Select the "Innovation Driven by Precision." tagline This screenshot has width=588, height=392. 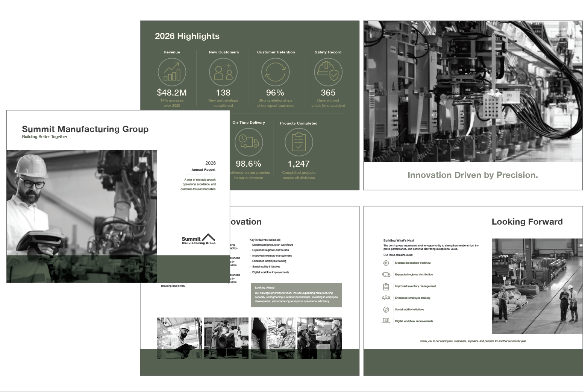click(473, 175)
